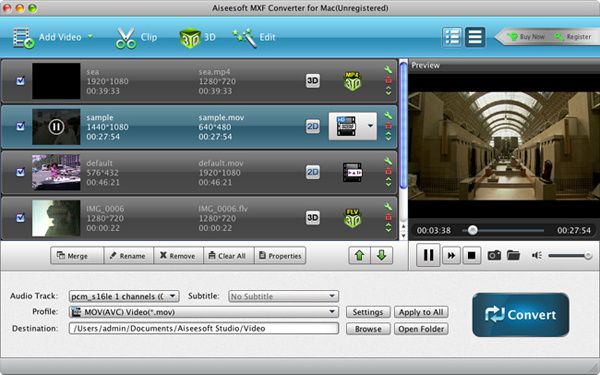Click the Apply to All button

tap(421, 312)
